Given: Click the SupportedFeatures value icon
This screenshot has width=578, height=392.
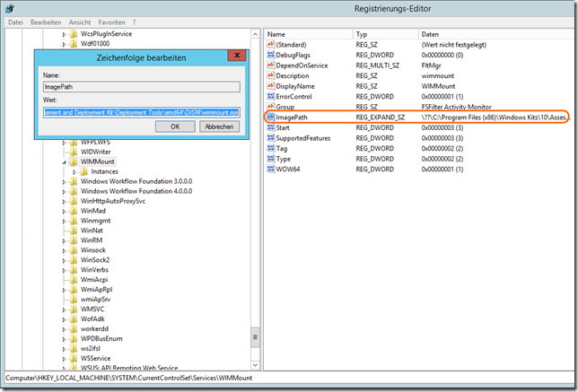Looking at the screenshot, I should click(271, 138).
